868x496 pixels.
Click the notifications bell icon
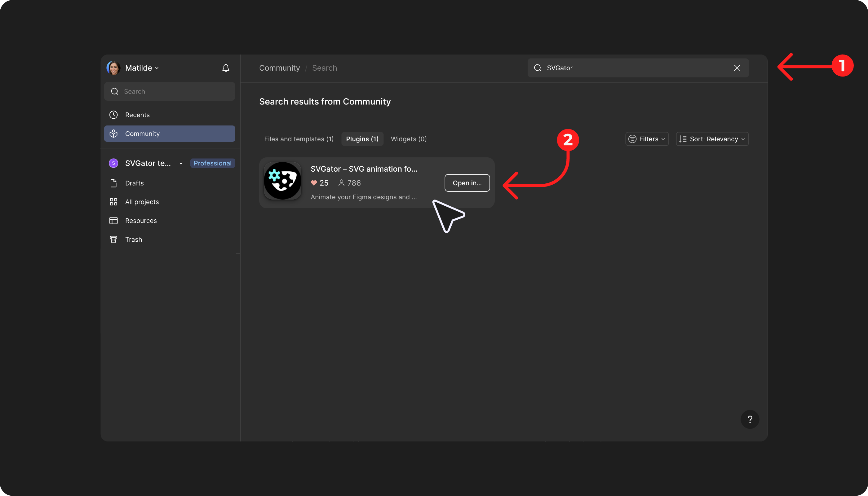pyautogui.click(x=226, y=68)
